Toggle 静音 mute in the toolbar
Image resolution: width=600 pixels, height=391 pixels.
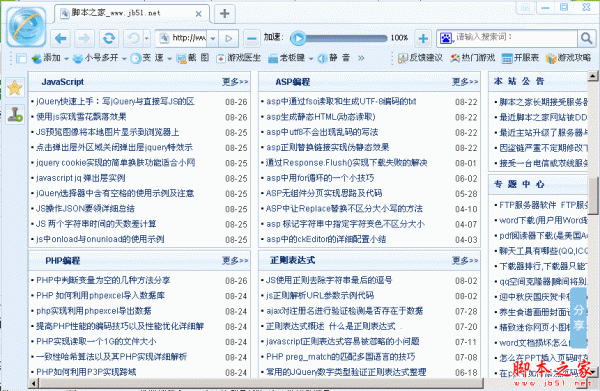click(x=334, y=58)
